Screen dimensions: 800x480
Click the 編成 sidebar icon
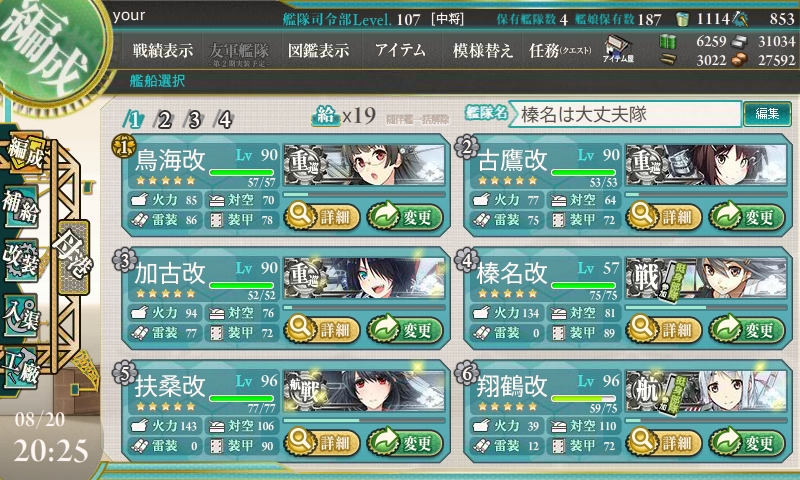click(x=24, y=153)
